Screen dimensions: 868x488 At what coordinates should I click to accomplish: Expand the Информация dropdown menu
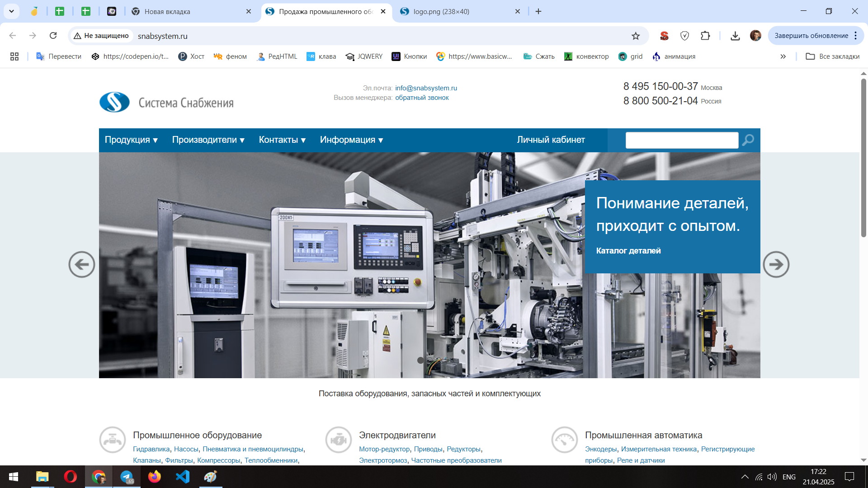click(351, 140)
